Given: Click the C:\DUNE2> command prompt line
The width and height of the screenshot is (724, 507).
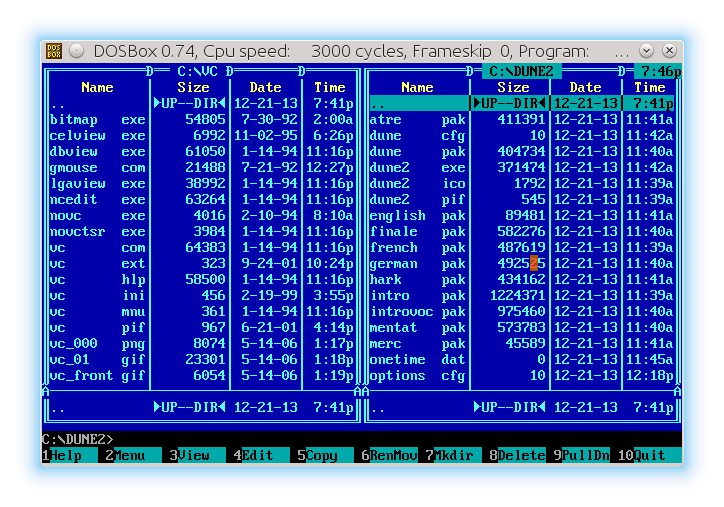Looking at the screenshot, I should click(362, 439).
